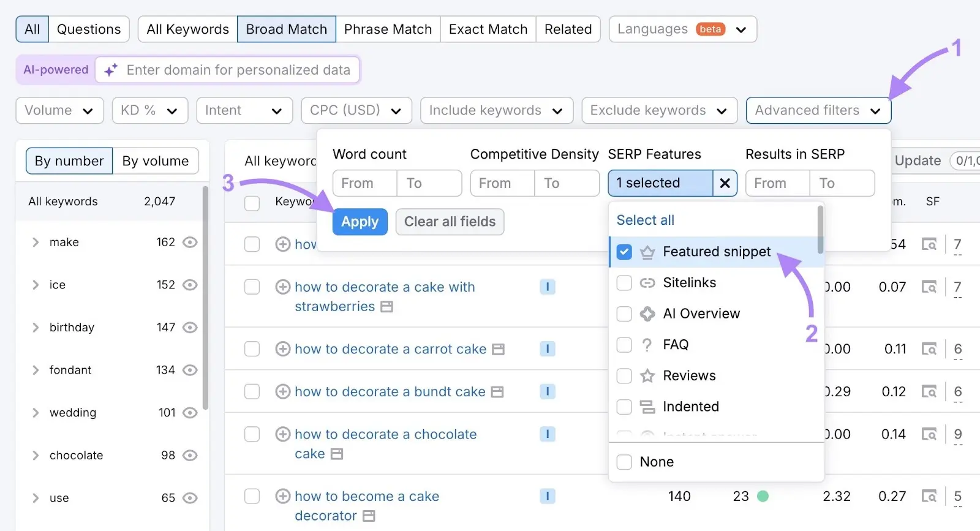Clear the SERP Features selection with X
The image size is (980, 531).
pyautogui.click(x=725, y=183)
